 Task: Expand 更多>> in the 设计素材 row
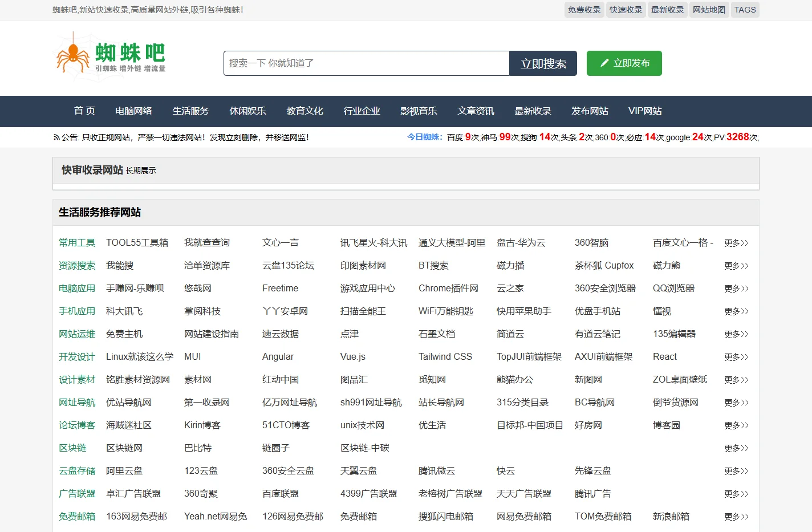736,380
